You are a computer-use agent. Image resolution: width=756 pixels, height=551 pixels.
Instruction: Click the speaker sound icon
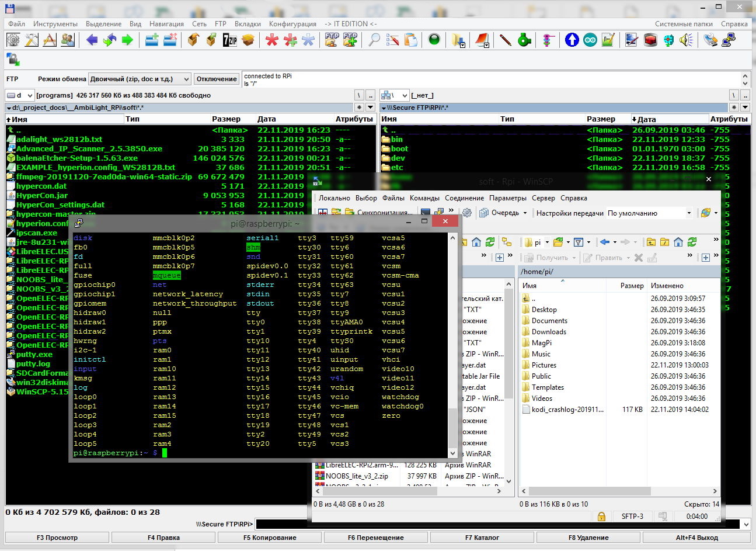coord(687,40)
